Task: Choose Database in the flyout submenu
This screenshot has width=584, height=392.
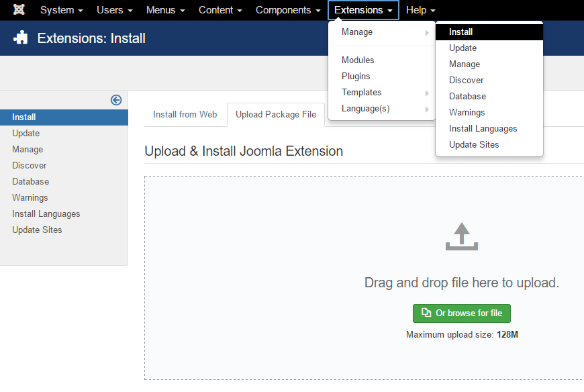Action: click(x=489, y=97)
